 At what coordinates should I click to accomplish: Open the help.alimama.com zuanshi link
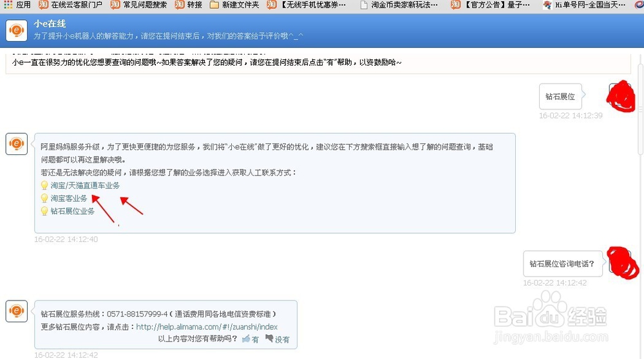pos(207,327)
